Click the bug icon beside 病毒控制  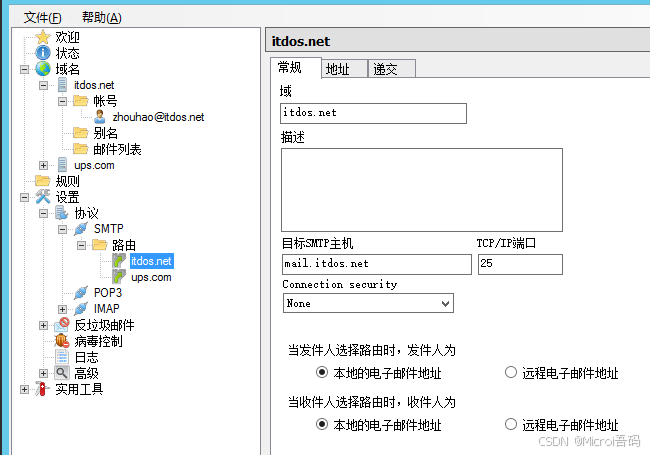[62, 341]
